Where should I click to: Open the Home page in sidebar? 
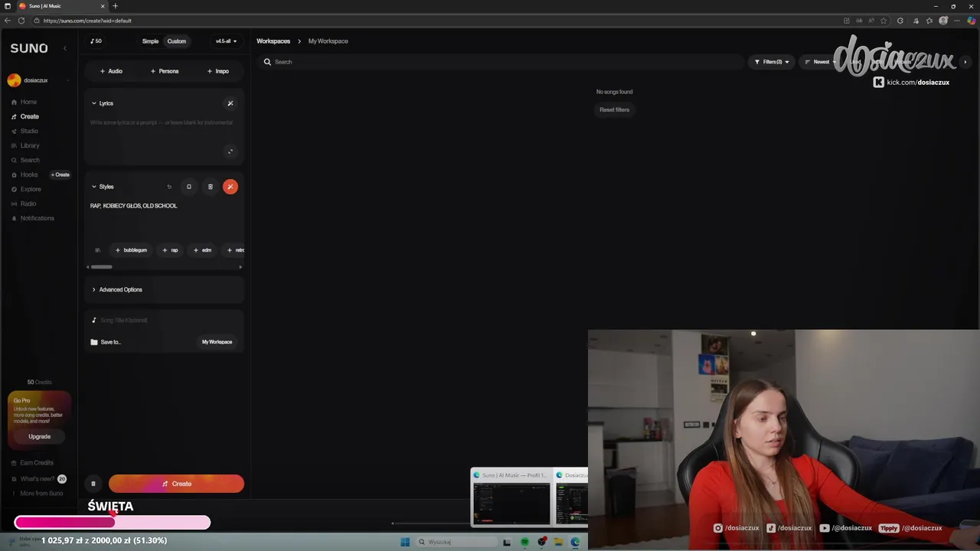pos(24,102)
